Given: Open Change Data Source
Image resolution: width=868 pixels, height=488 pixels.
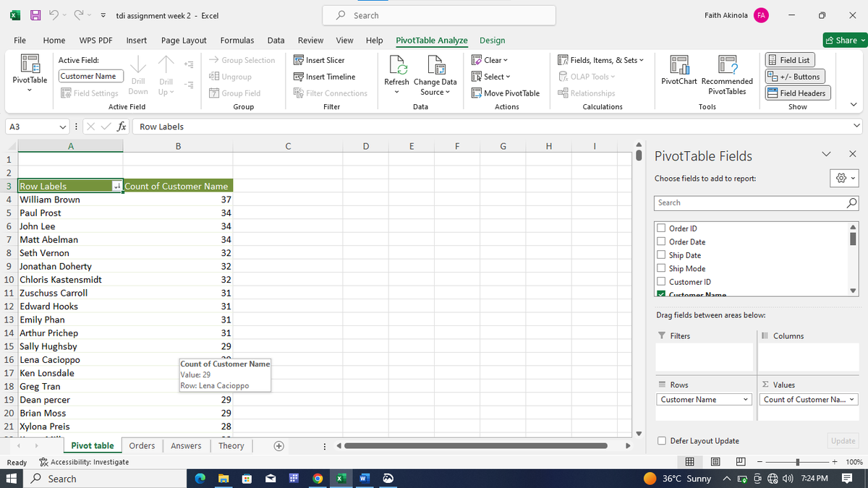Looking at the screenshot, I should click(x=435, y=76).
